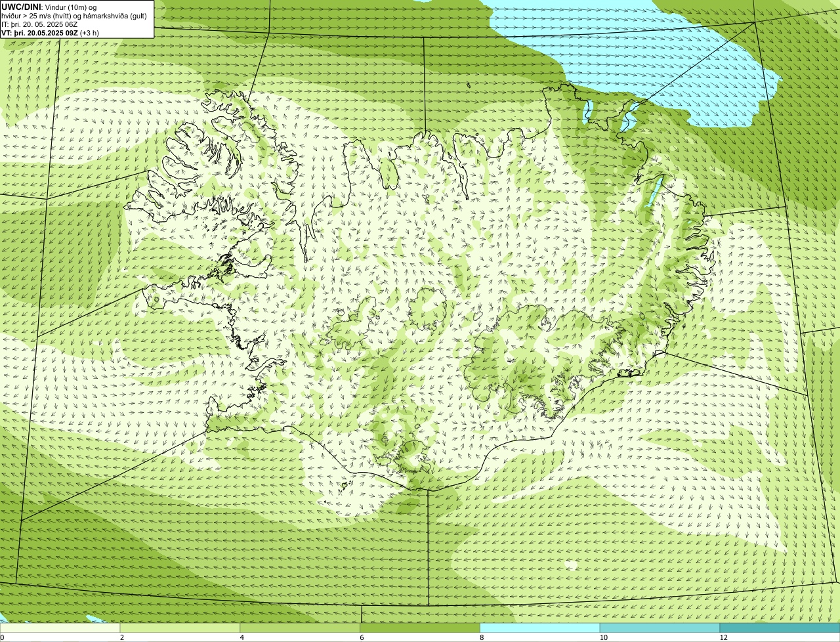Click the 2–4 m/s light green legend swatch
Viewport: 840px width, 642px height.
pos(180,628)
